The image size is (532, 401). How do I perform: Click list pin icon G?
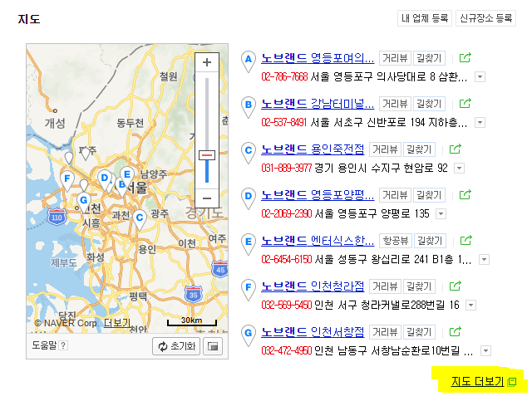(248, 335)
